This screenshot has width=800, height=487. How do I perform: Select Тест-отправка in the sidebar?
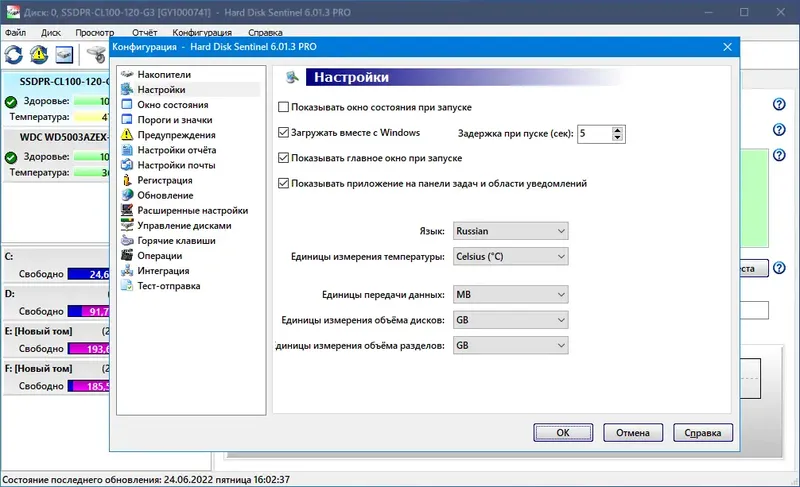[168, 286]
